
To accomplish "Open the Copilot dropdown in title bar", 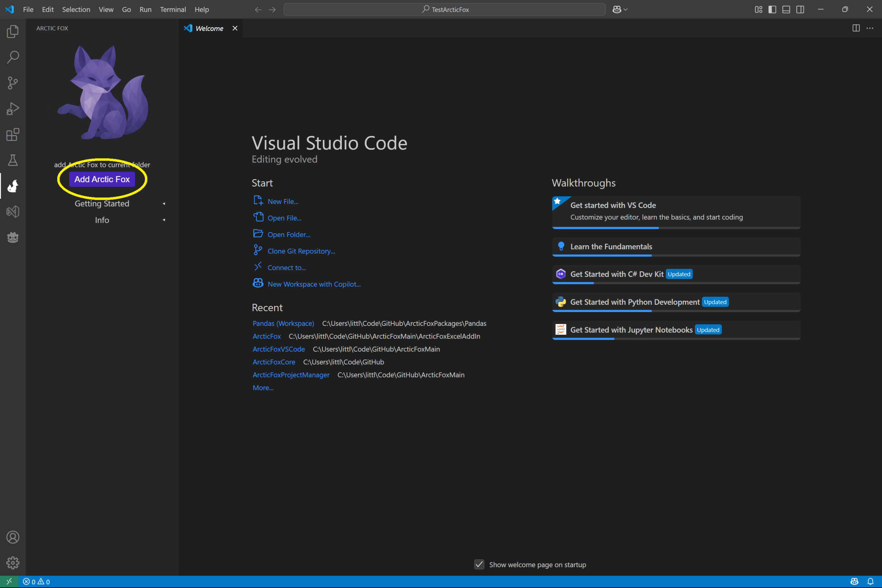I will (x=620, y=9).
